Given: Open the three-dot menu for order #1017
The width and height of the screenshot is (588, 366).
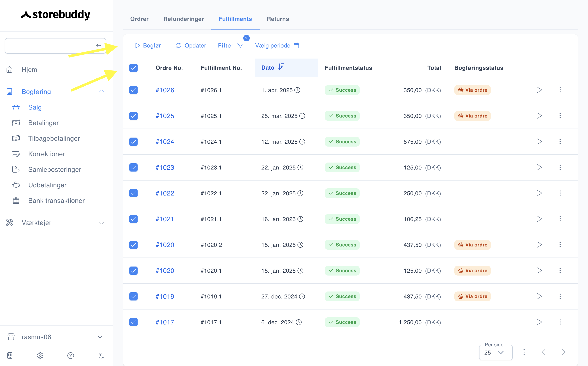Looking at the screenshot, I should (x=560, y=322).
